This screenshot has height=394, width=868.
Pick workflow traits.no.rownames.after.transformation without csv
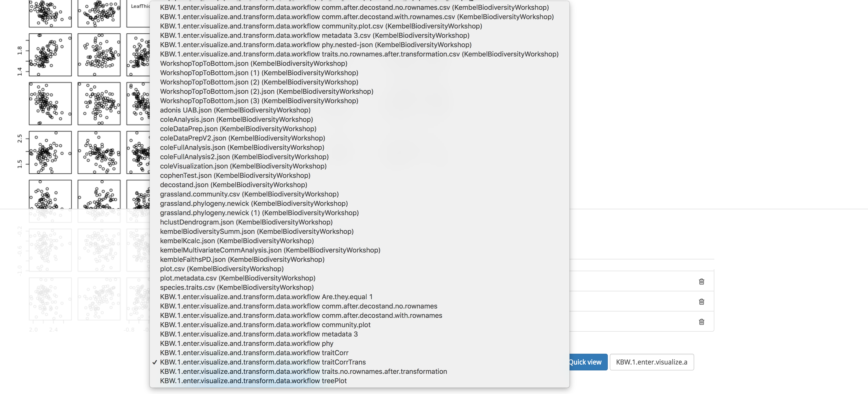point(359,371)
